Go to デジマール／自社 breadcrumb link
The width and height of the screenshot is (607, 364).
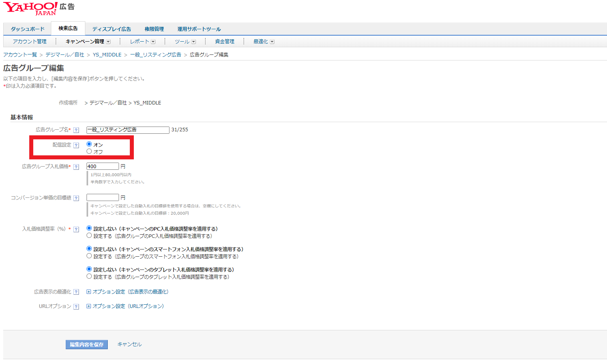[x=65, y=55]
